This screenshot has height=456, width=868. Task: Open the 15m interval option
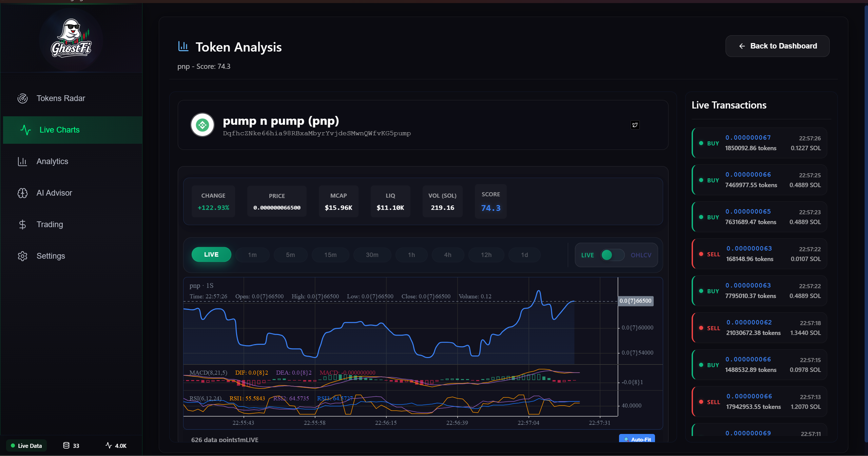(x=330, y=255)
